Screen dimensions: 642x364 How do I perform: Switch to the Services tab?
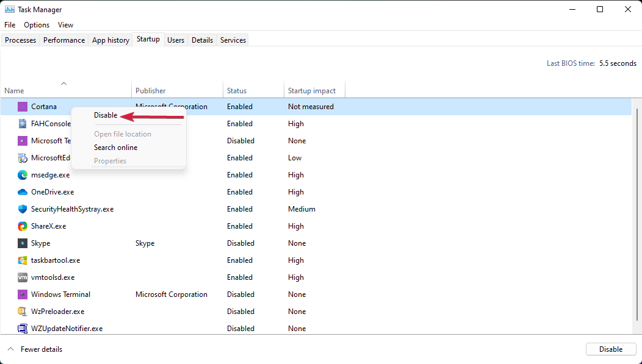tap(233, 40)
